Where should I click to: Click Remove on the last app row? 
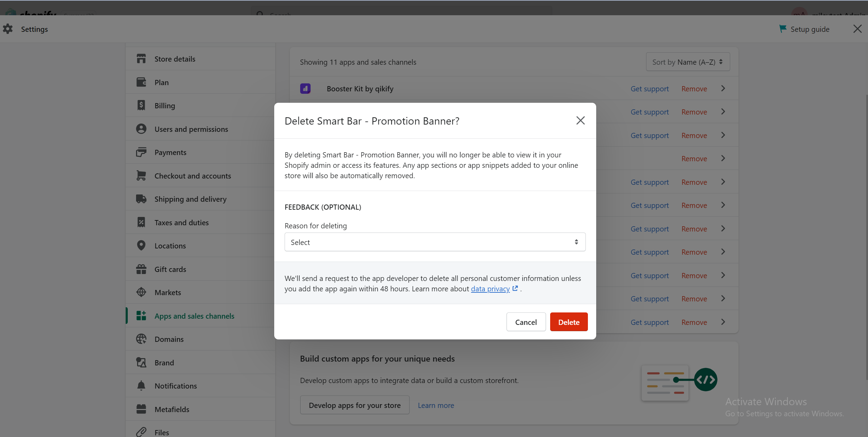tap(694, 322)
